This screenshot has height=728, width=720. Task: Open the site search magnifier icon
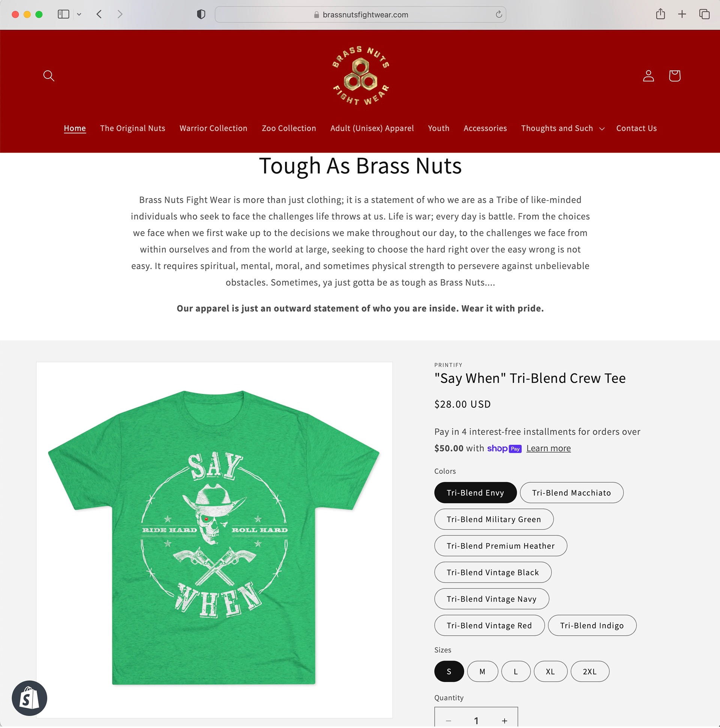(49, 76)
